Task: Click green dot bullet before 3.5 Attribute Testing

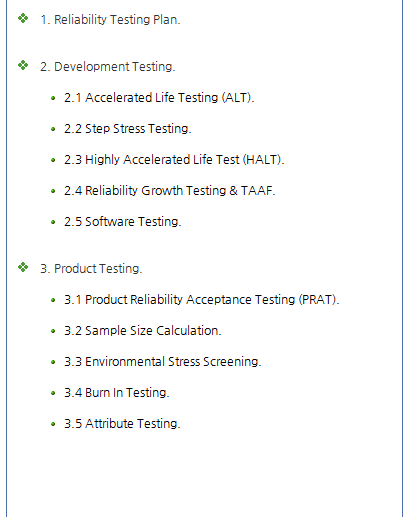Action: click(x=53, y=424)
